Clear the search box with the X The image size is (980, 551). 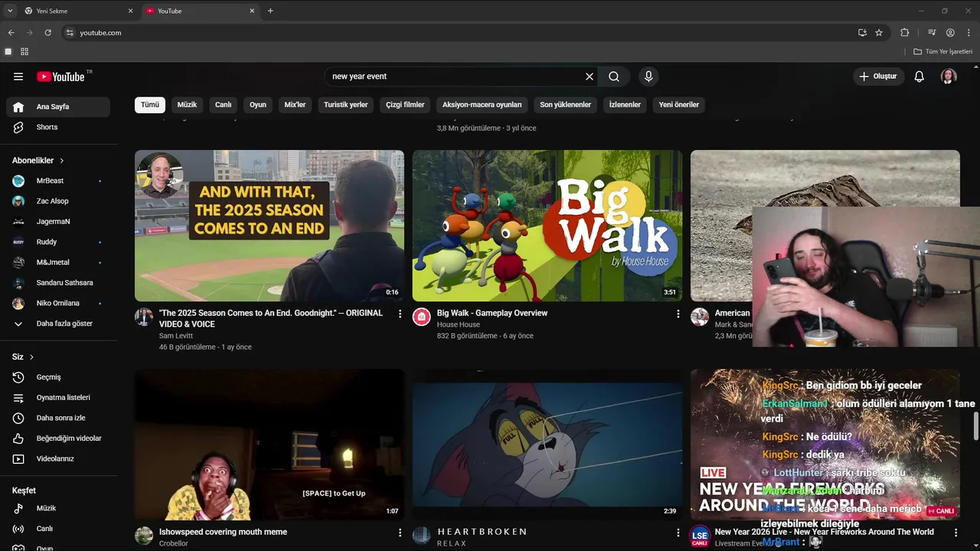tap(590, 77)
